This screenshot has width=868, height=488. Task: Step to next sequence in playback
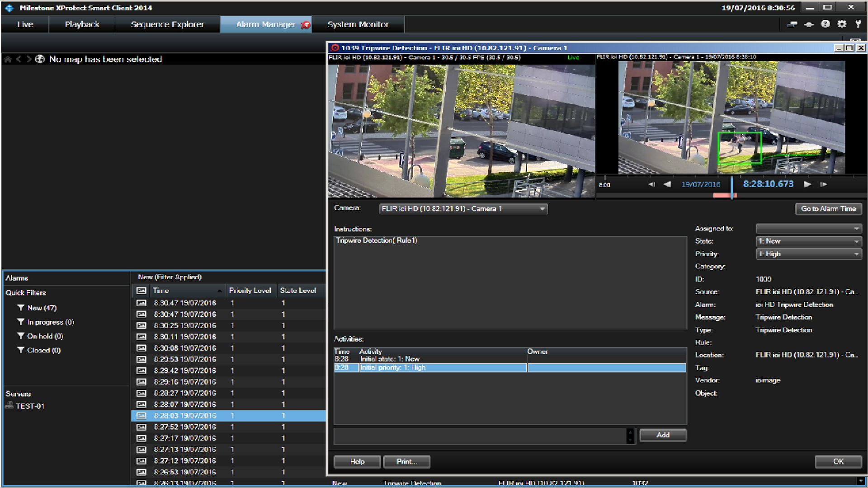pyautogui.click(x=824, y=184)
